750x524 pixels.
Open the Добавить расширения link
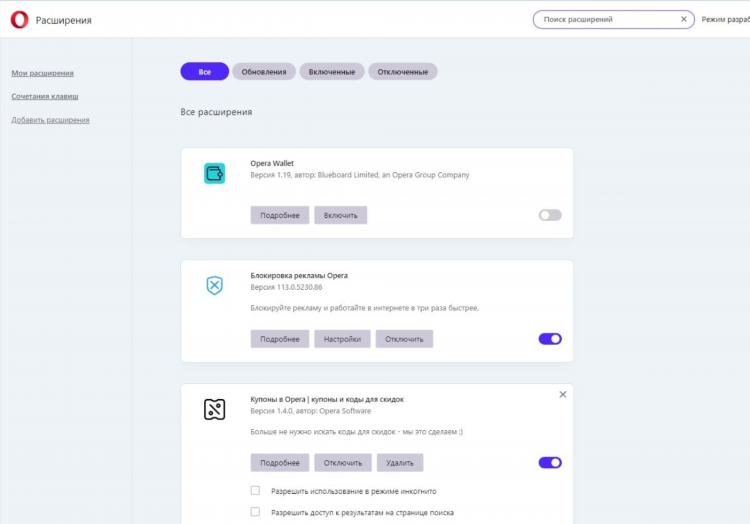click(50, 120)
